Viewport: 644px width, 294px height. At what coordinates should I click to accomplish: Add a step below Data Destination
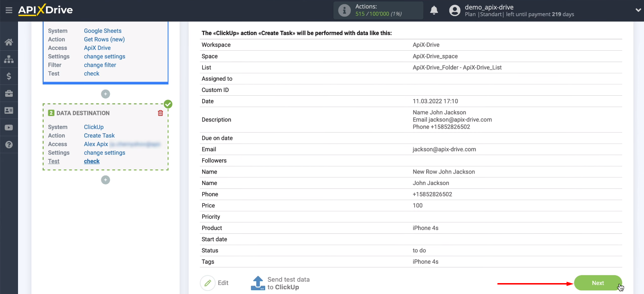pos(106,180)
